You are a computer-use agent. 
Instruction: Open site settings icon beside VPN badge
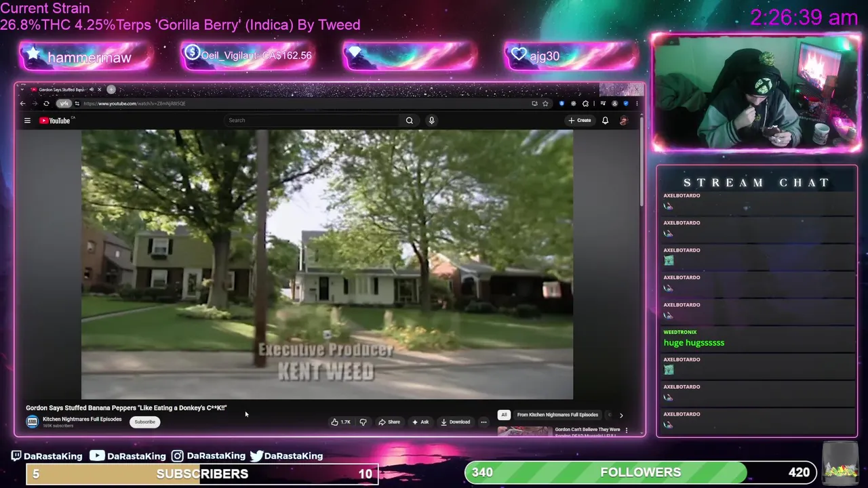coord(77,104)
